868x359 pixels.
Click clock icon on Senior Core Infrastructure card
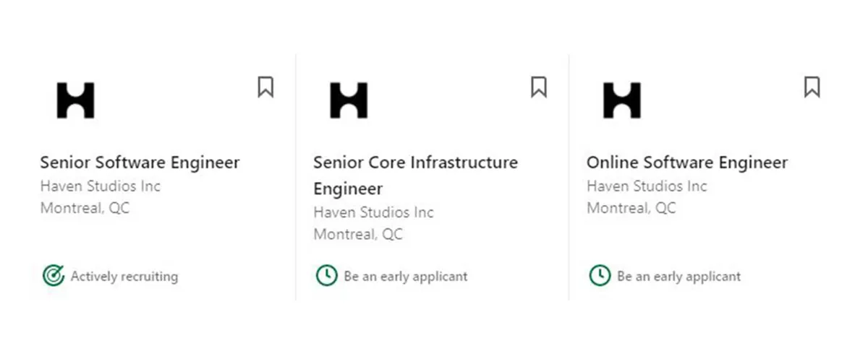(326, 275)
